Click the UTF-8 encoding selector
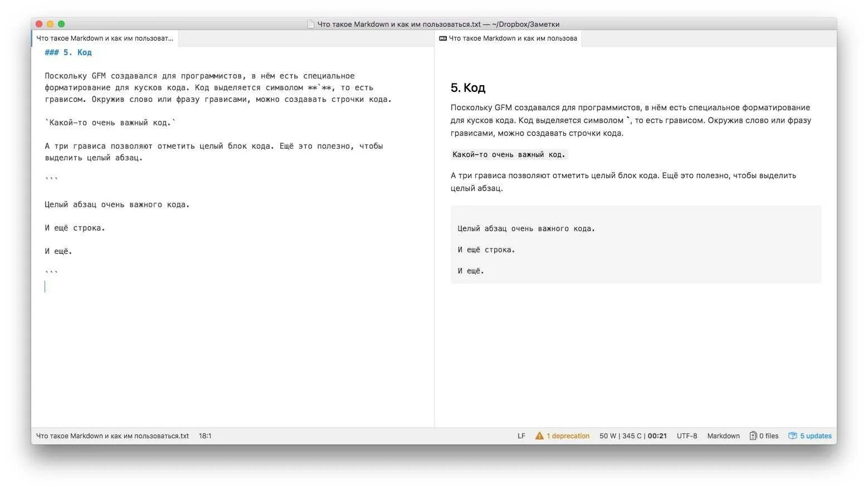The image size is (868, 489). 687,436
